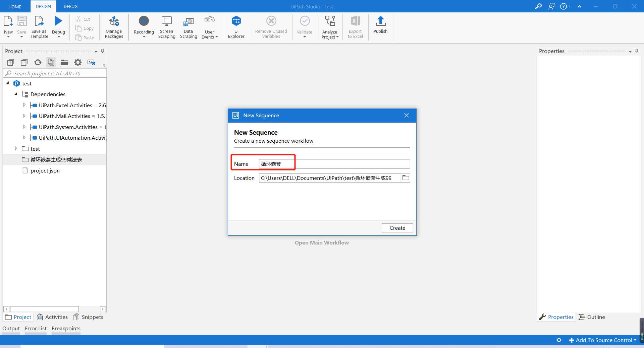Collapse the Dependencies node
Image resolution: width=644 pixels, height=348 pixels.
point(16,94)
